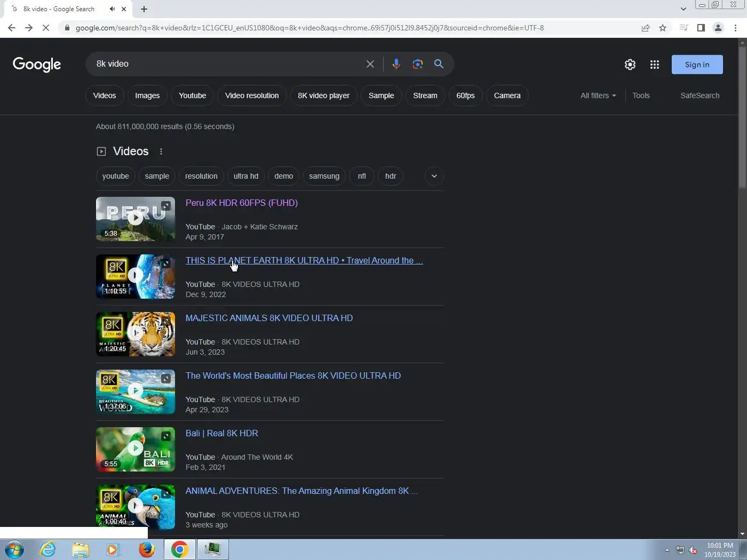Open SafeSearch settings
Screen dimensions: 747x560
(x=700, y=95)
